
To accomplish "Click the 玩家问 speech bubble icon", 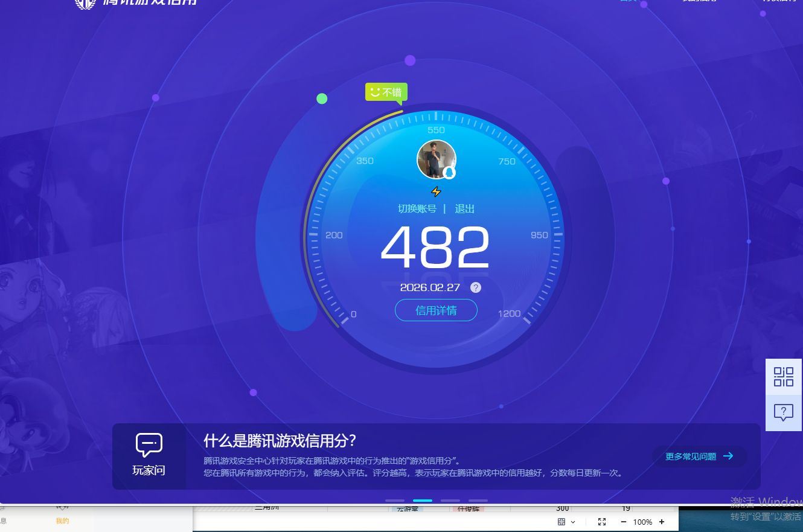I will 149,446.
